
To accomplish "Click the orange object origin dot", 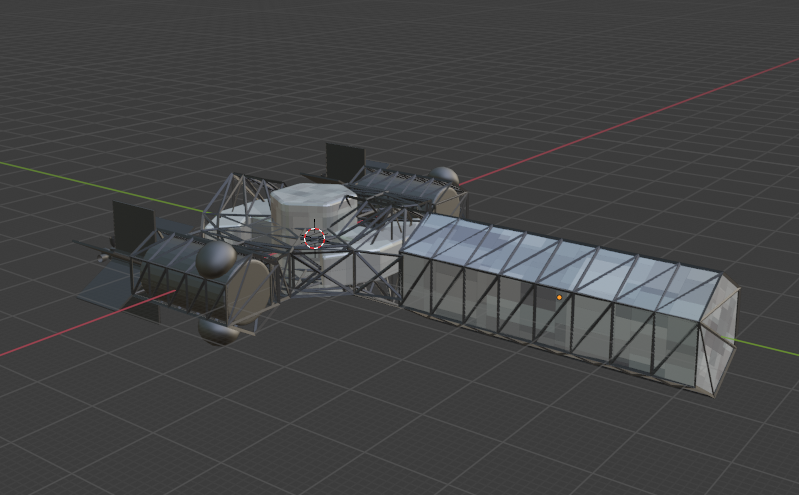I will tap(559, 297).
